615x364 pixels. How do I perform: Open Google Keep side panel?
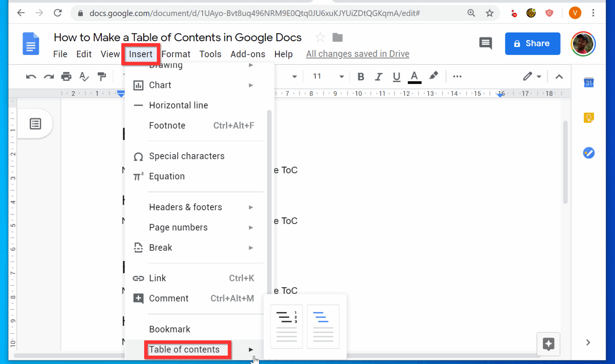pos(589,118)
